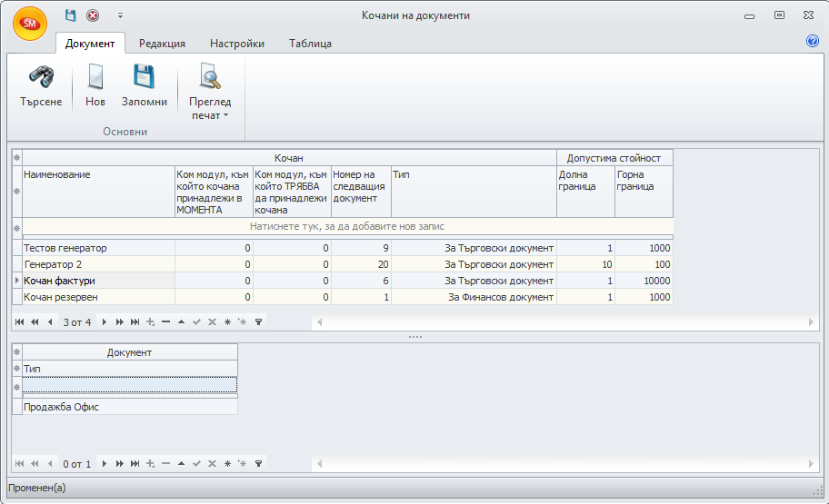Viewport: 829px width, 504px height.
Task: Click the splitter dots between the two grids
Action: [415, 337]
